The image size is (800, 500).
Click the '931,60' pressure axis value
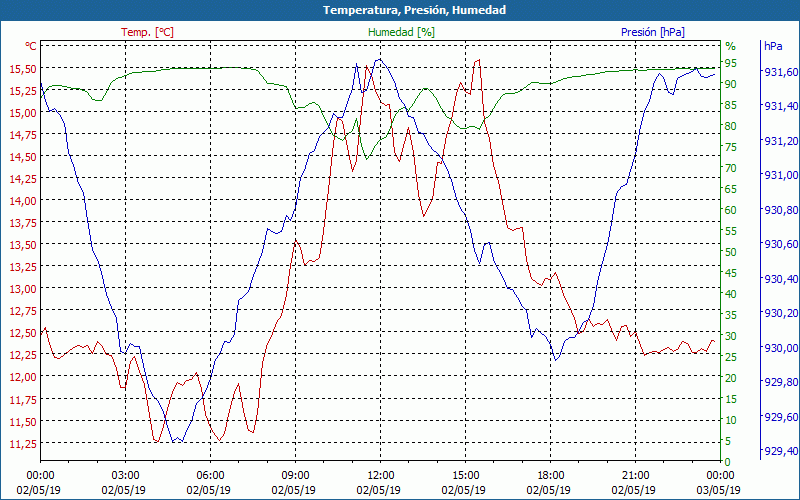pos(781,72)
